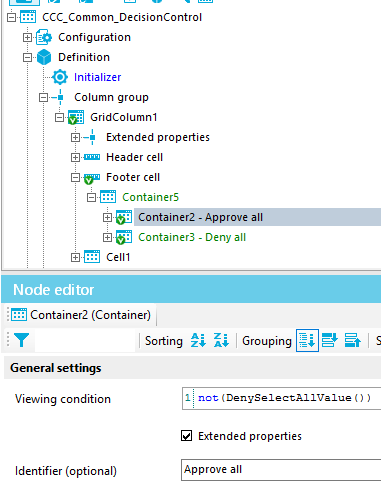Select the Configuration tree item
Viewport: 381px width, 488px height.
(94, 37)
